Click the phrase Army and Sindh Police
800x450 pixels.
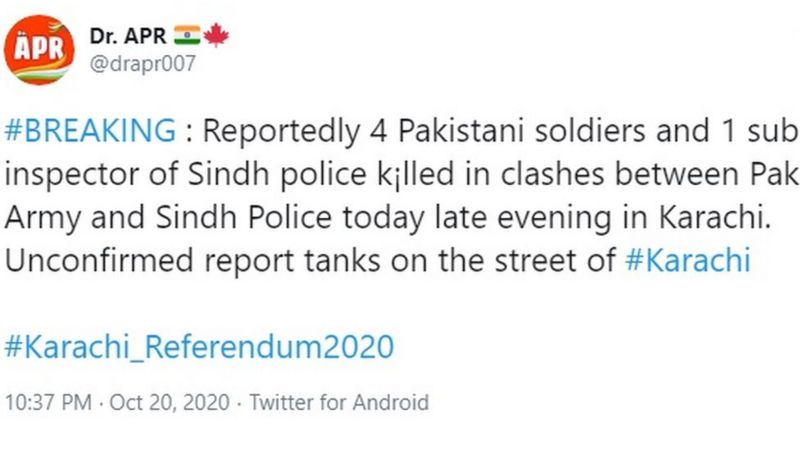coord(168,217)
